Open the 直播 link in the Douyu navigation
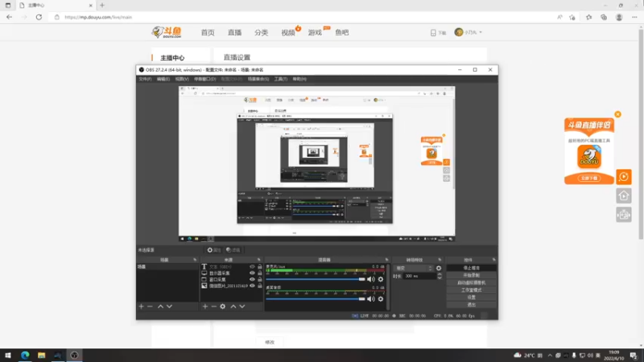644x362 pixels. (234, 32)
